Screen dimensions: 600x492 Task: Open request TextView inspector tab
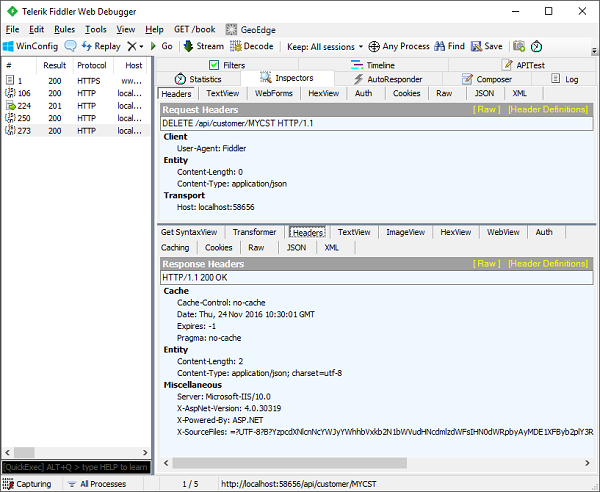click(222, 93)
